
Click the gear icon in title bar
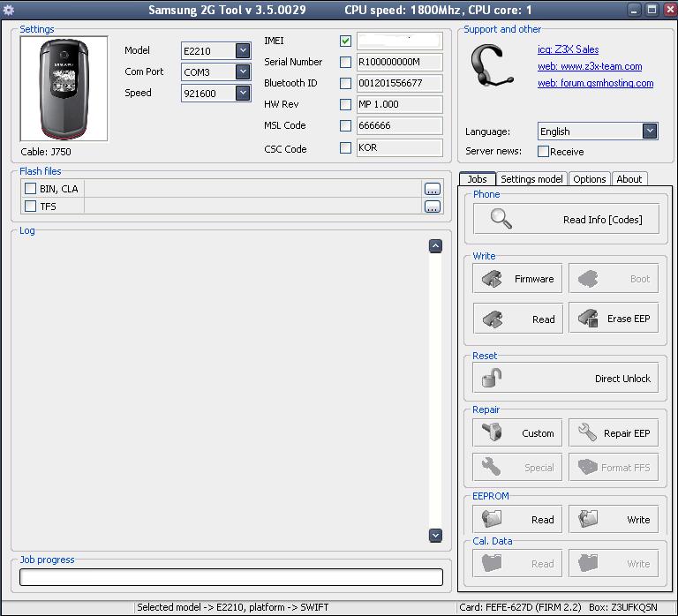tap(8, 10)
